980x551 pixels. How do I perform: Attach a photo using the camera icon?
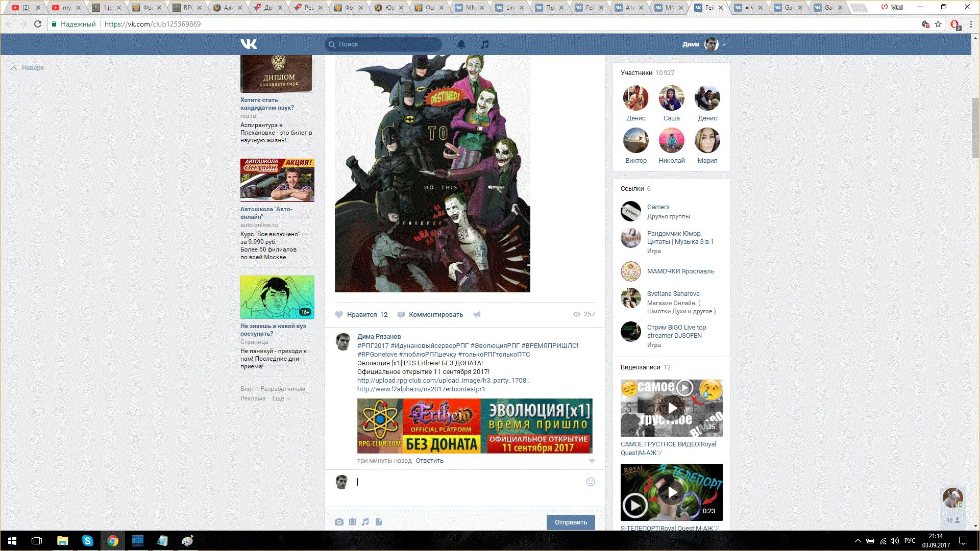click(x=339, y=522)
